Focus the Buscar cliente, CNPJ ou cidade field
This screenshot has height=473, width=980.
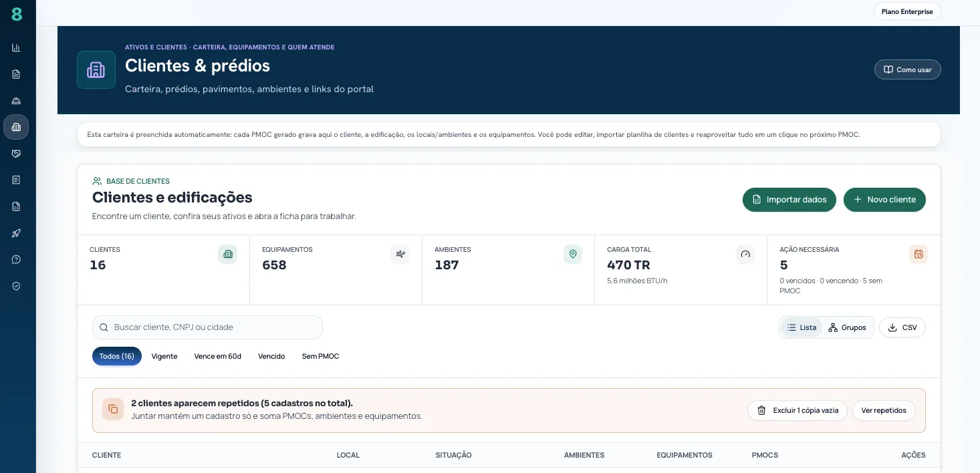click(207, 327)
